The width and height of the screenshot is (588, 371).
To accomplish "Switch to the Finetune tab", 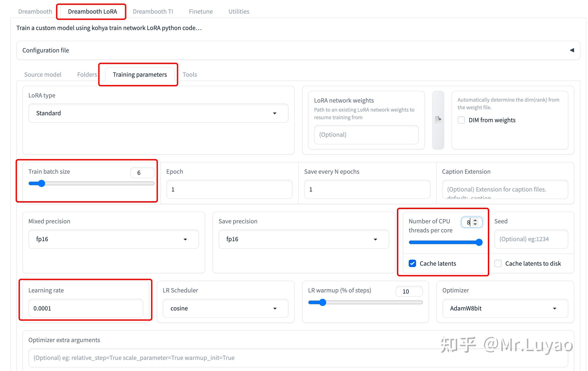I will click(201, 11).
